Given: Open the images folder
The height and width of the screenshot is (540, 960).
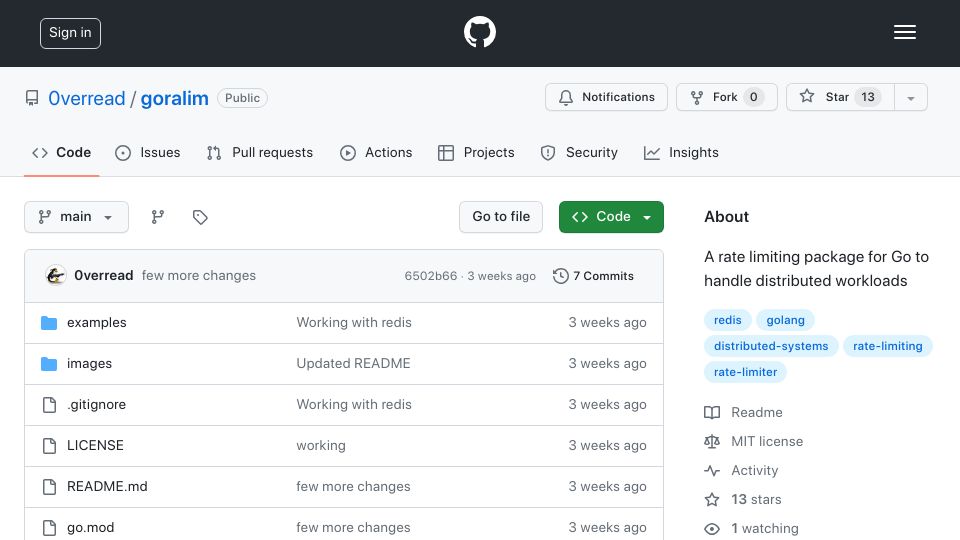Looking at the screenshot, I should (x=89, y=364).
